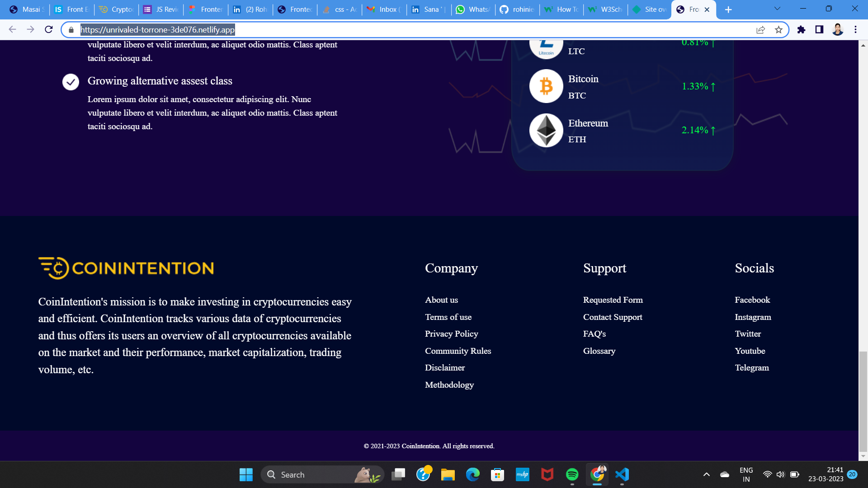The height and width of the screenshot is (488, 868).
Task: Click the URL address bar field
Action: pos(407,30)
